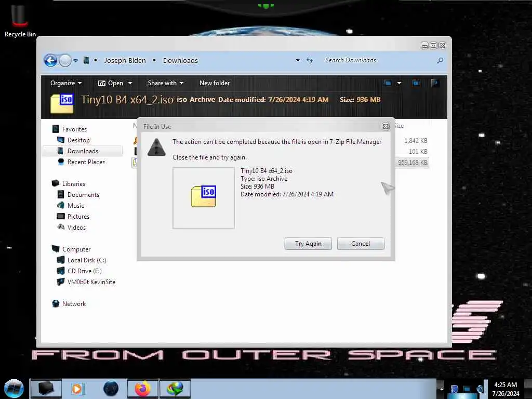Click the ISO thumbnail in dialog
Image resolution: width=532 pixels, height=399 pixels.
(x=204, y=197)
